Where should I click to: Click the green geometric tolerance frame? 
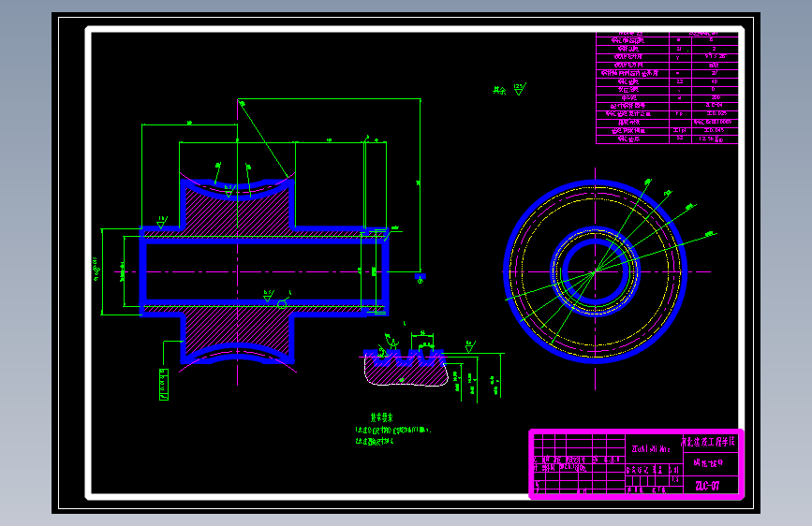[164, 385]
